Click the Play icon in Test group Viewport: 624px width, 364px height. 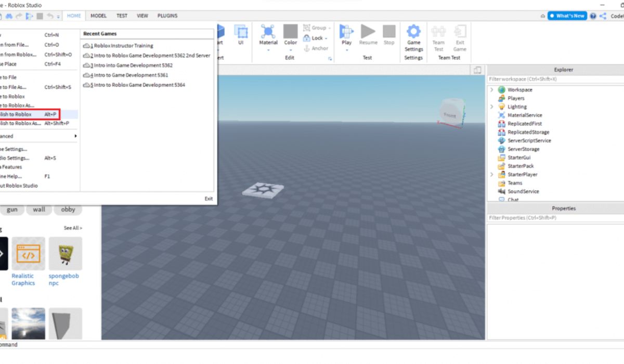[x=346, y=31]
